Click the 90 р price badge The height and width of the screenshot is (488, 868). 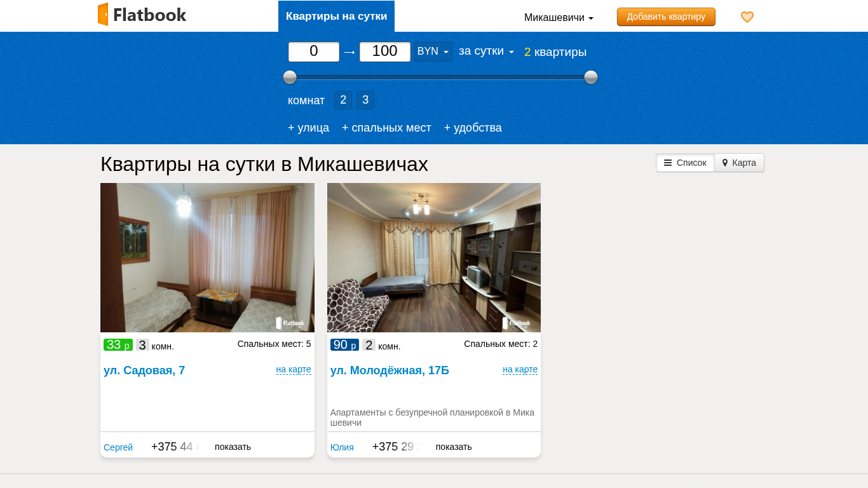pos(344,345)
